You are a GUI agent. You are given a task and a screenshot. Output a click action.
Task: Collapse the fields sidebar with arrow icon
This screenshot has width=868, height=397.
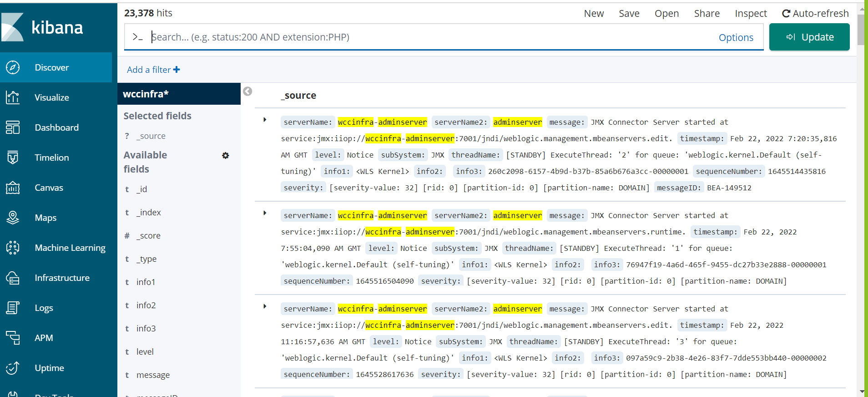pyautogui.click(x=247, y=92)
